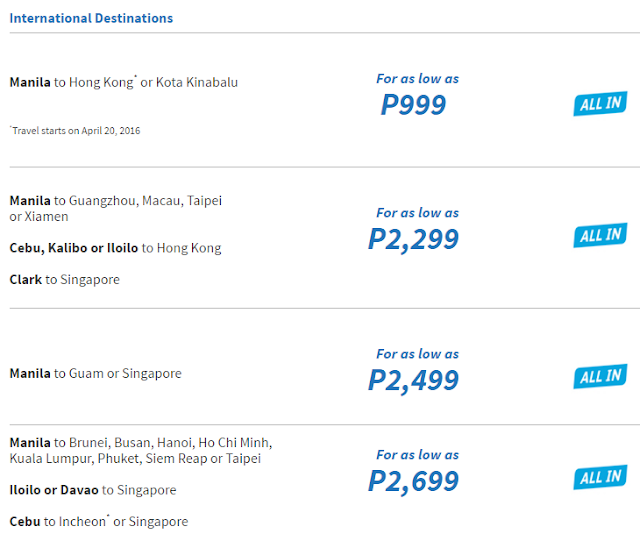Screen dimensions: 640x541
Task: Pick the Cebu to Incheon or Singapore route
Action: click(98, 522)
